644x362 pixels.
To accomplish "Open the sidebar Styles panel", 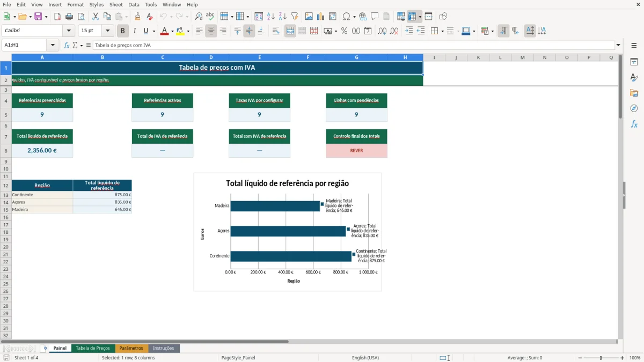I will point(634,77).
